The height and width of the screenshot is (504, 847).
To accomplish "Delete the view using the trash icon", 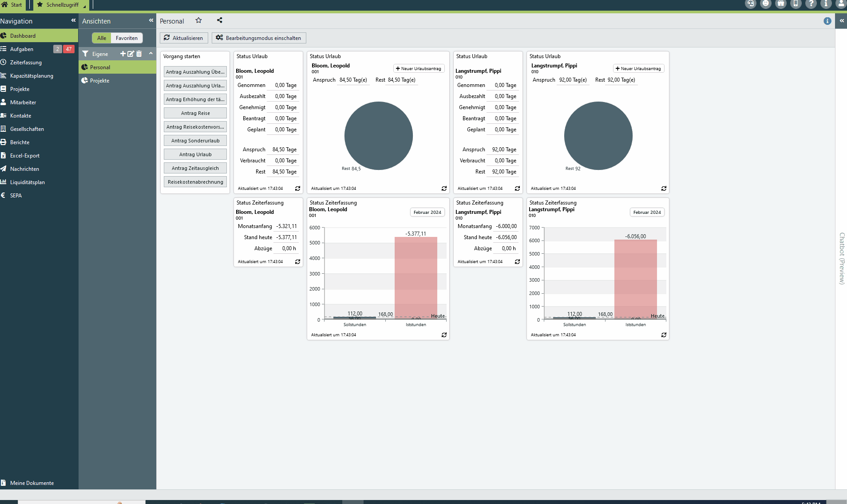I will point(139,54).
